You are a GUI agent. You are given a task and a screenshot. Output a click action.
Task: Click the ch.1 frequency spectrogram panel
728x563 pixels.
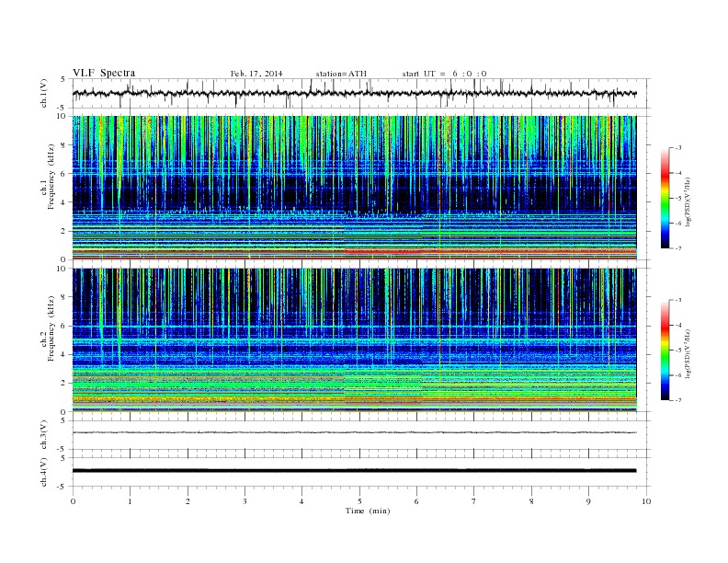coord(354,188)
